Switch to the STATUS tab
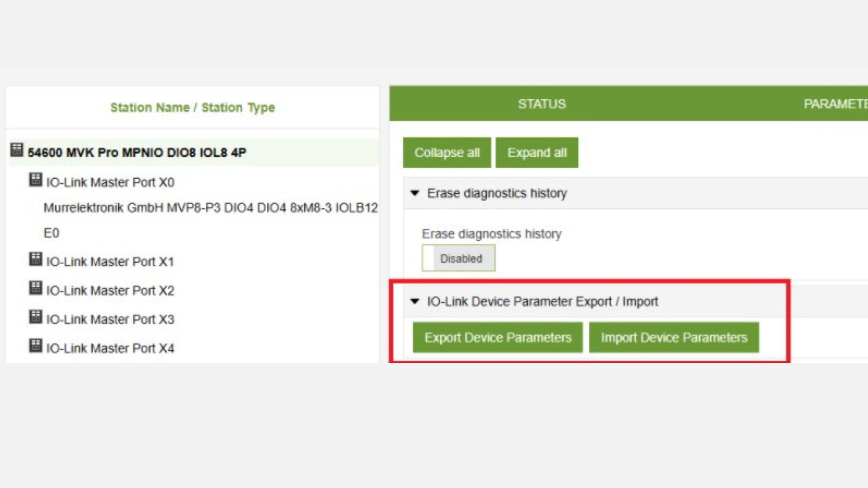868x488 pixels. [x=542, y=104]
